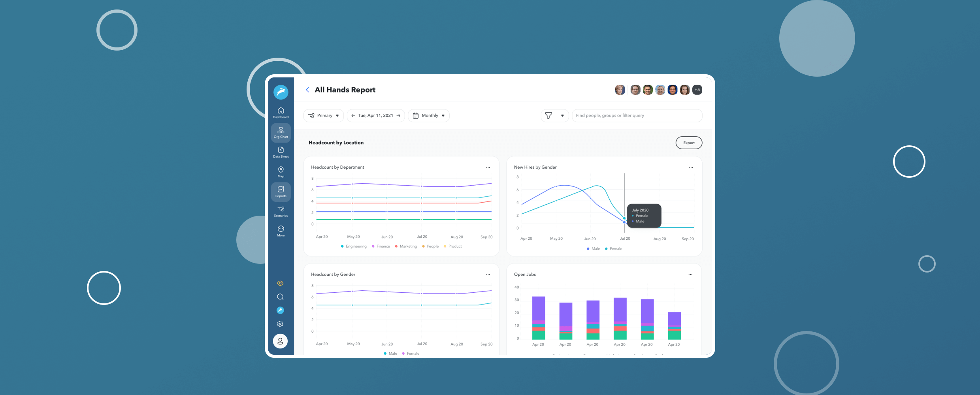The width and height of the screenshot is (980, 395).
Task: Open the Open Jobs three-dot menu
Action: tap(690, 275)
